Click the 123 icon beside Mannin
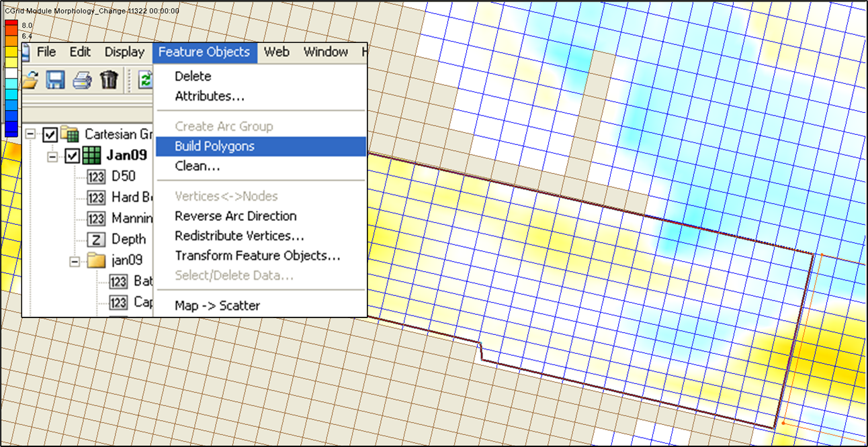 pos(96,219)
